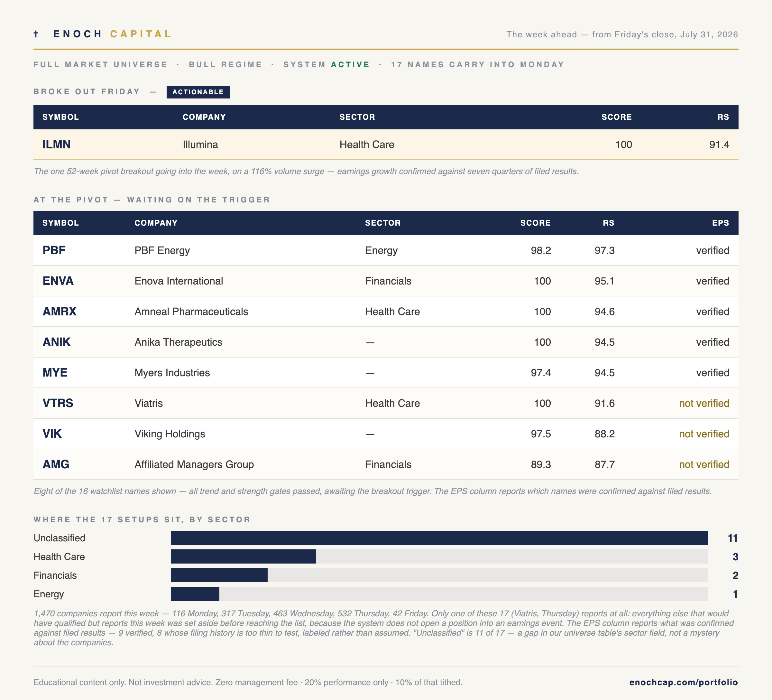
Task: Click the Educational content disclaimer
Action: tap(248, 682)
